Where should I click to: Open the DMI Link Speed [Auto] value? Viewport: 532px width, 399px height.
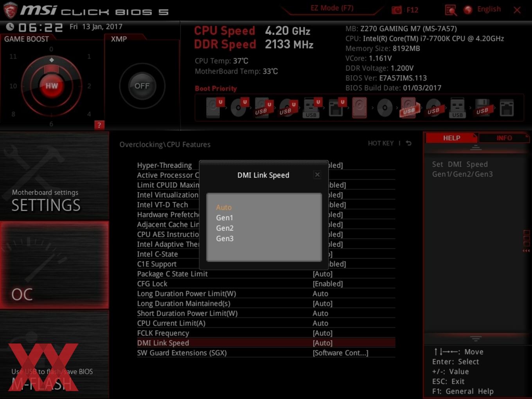pyautogui.click(x=322, y=343)
